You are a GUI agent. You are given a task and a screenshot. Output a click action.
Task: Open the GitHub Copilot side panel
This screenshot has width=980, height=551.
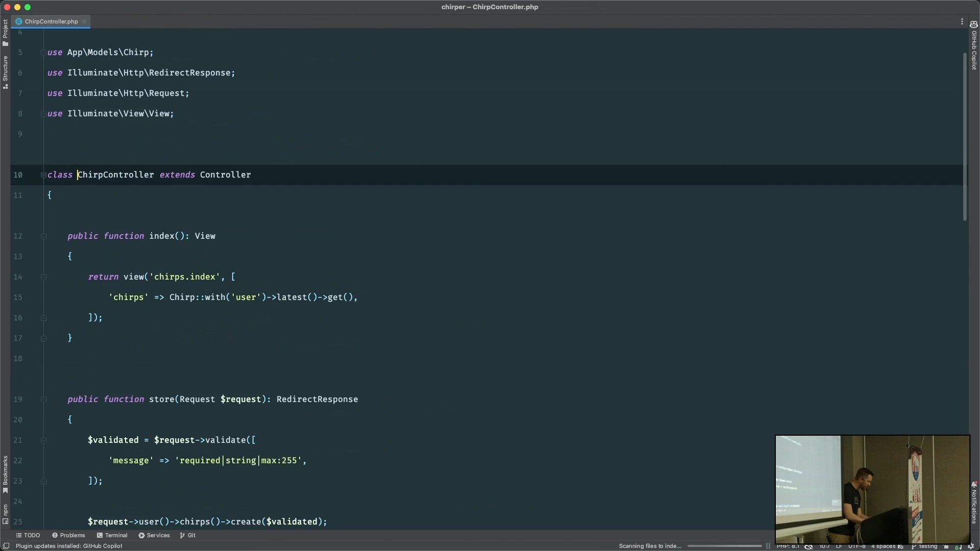(974, 45)
